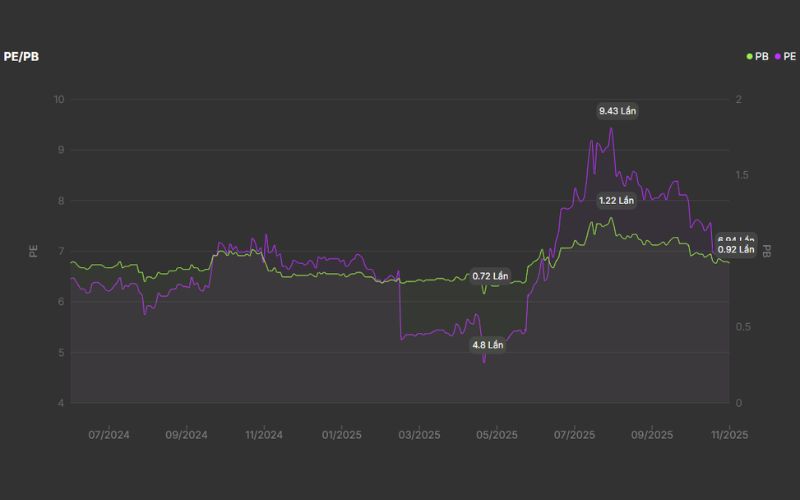Select the 09/2025 date on the axis

click(x=651, y=435)
